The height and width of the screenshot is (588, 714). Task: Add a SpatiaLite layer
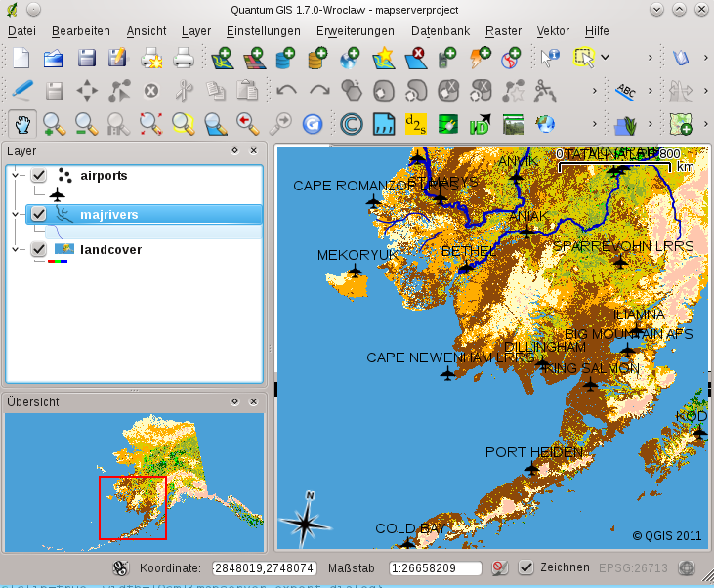(x=317, y=58)
